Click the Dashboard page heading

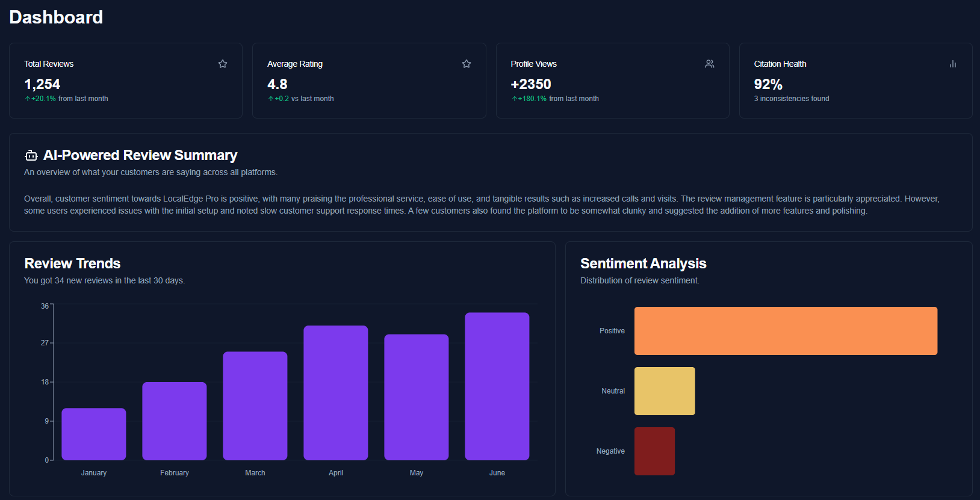(x=56, y=17)
